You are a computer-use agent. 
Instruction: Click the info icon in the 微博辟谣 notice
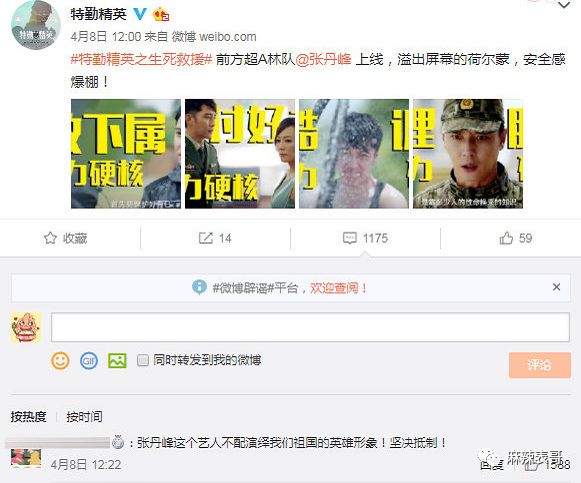point(199,287)
